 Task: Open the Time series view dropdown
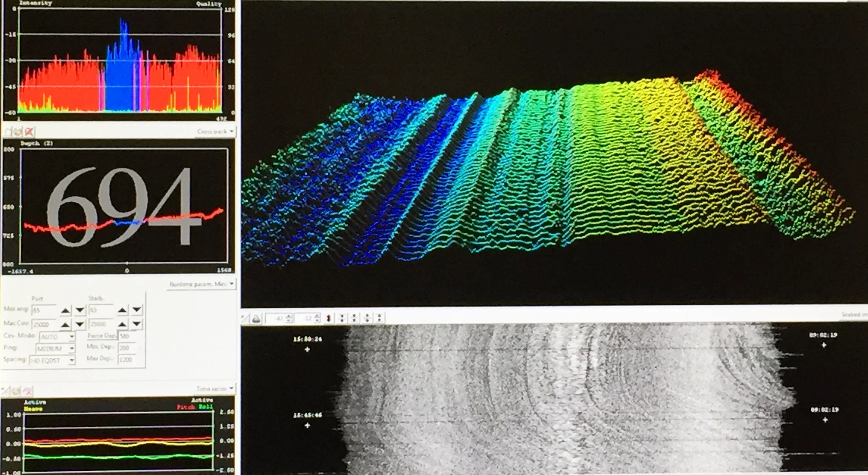pos(232,388)
